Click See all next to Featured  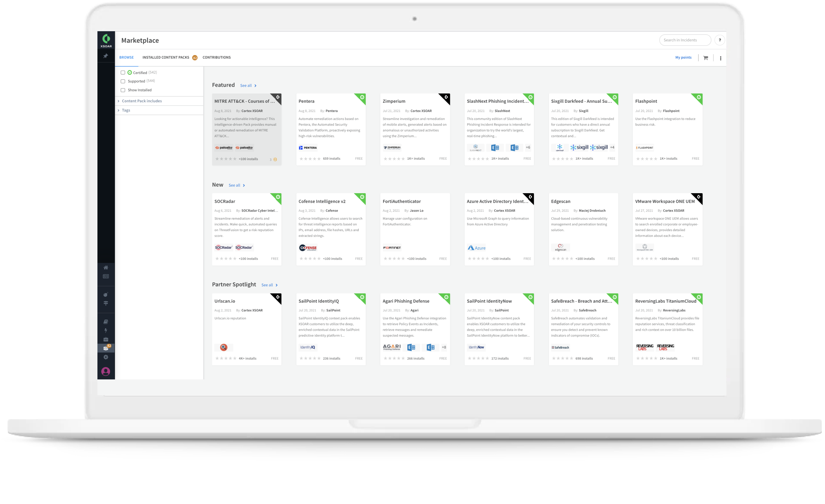[x=246, y=85]
